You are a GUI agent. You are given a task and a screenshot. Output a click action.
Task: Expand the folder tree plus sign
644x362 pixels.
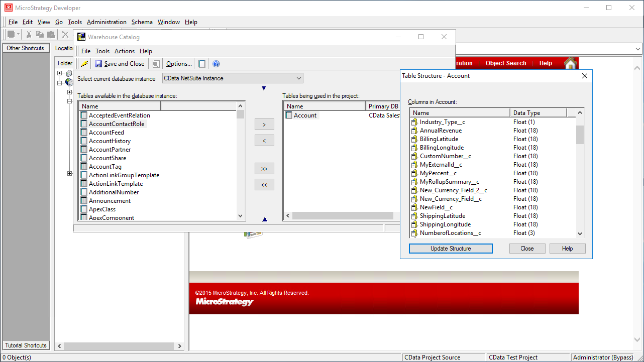tap(59, 73)
